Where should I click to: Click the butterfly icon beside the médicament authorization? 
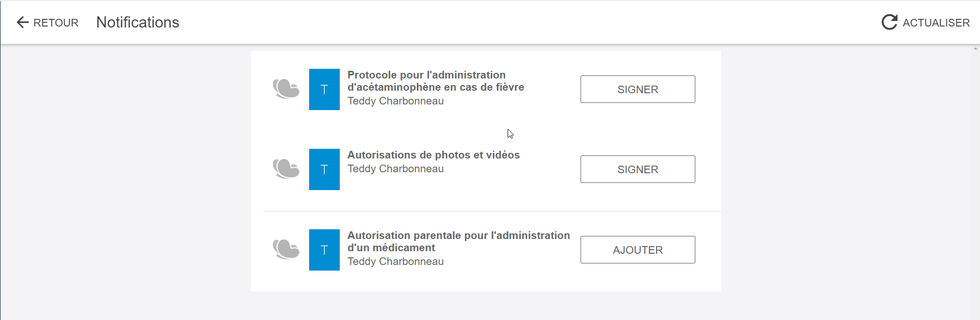coord(286,250)
